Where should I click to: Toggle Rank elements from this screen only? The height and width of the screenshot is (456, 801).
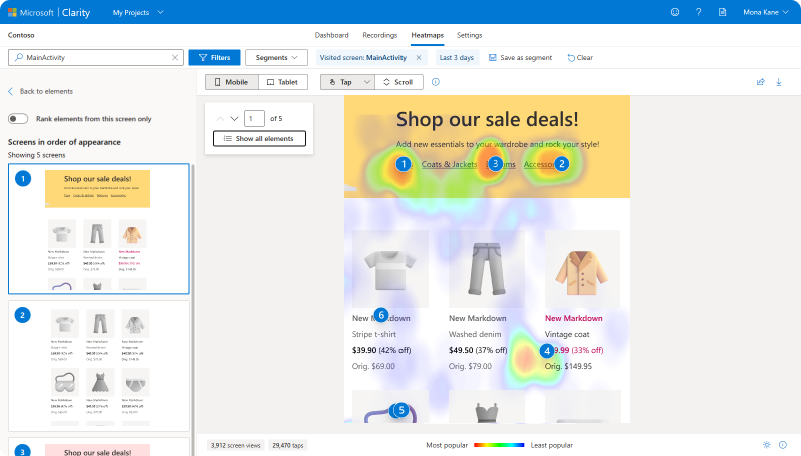tap(18, 118)
